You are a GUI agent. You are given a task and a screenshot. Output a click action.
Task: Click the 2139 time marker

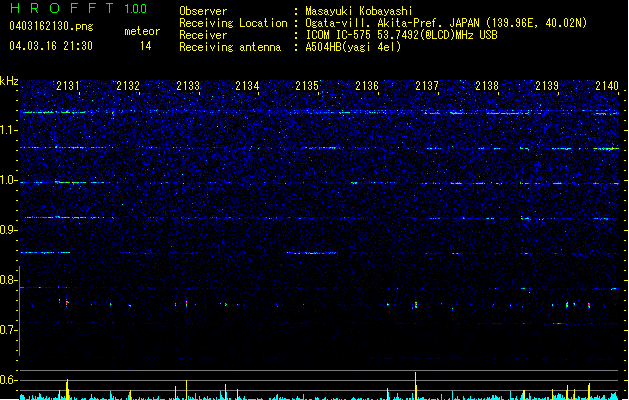click(547, 85)
